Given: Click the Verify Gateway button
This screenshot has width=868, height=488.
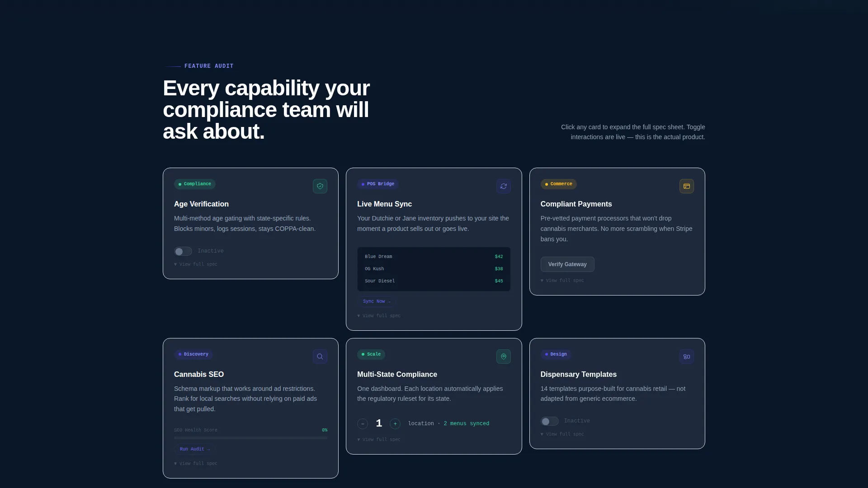Looking at the screenshot, I should pyautogui.click(x=567, y=264).
